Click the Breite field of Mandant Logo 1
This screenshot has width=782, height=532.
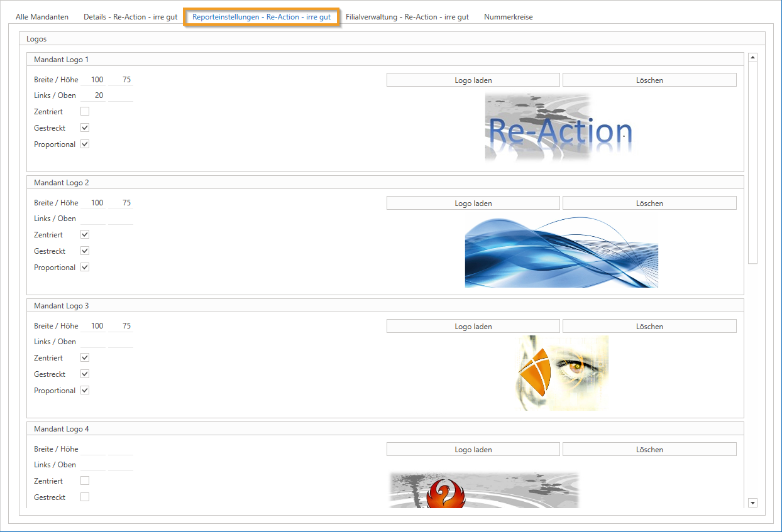[94, 80]
